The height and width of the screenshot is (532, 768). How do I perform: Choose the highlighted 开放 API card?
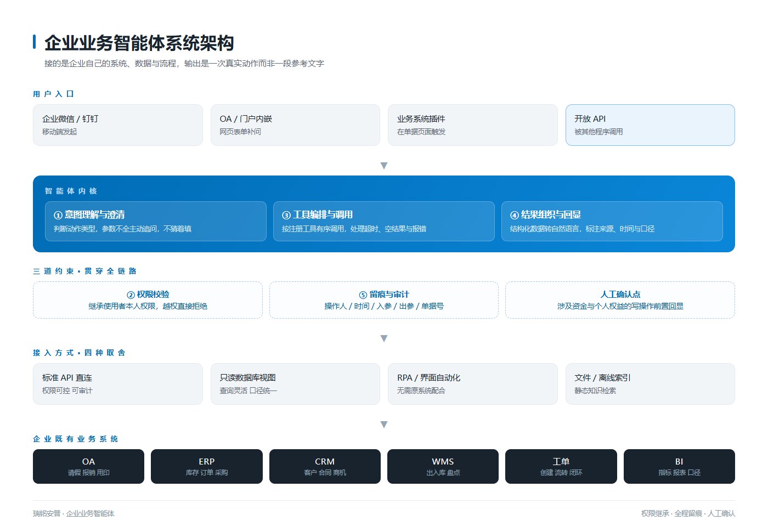point(650,125)
